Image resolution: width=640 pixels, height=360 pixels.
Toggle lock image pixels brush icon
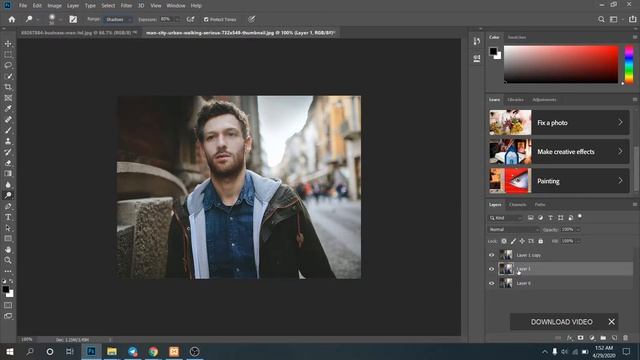(x=513, y=241)
